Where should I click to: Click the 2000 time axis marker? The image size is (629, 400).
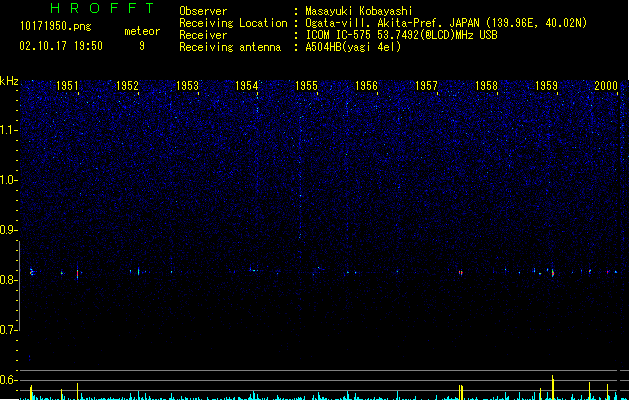pyautogui.click(x=606, y=86)
